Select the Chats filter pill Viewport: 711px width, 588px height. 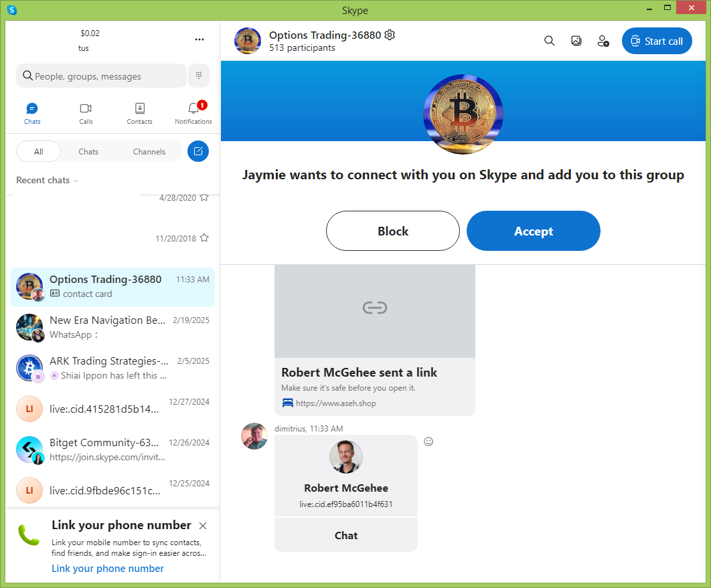tap(88, 151)
